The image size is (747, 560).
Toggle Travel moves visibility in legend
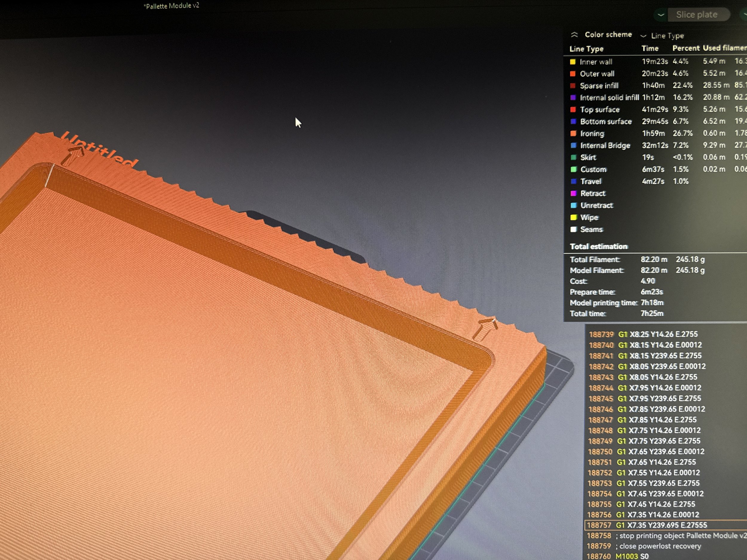click(x=591, y=182)
